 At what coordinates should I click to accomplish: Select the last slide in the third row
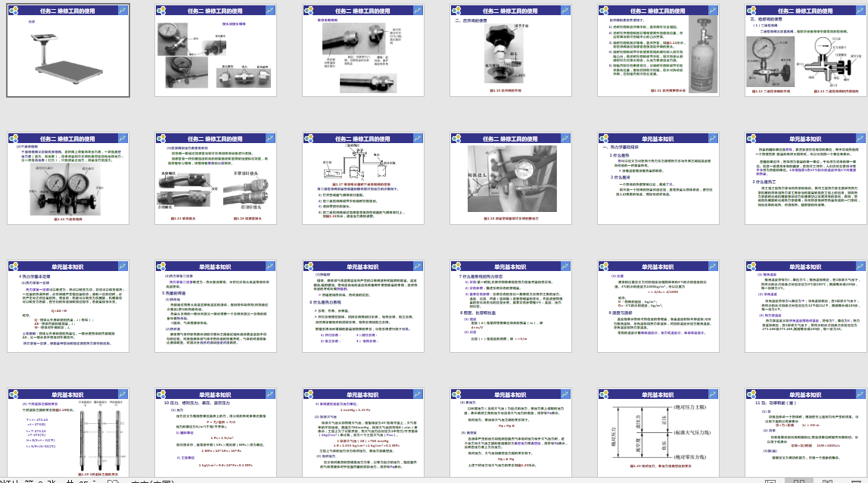(x=805, y=307)
